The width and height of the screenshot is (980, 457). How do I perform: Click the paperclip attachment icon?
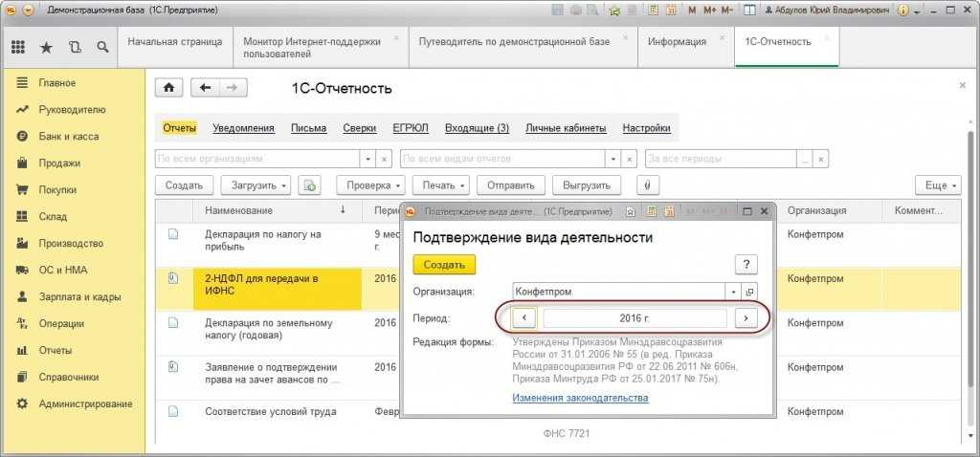click(648, 185)
